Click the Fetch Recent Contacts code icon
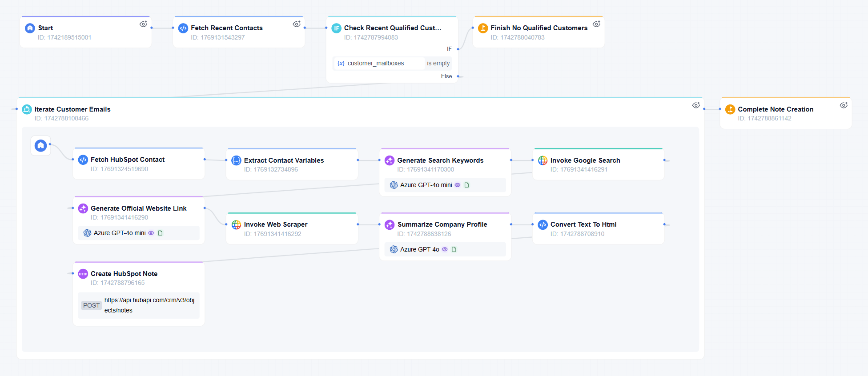 point(183,28)
